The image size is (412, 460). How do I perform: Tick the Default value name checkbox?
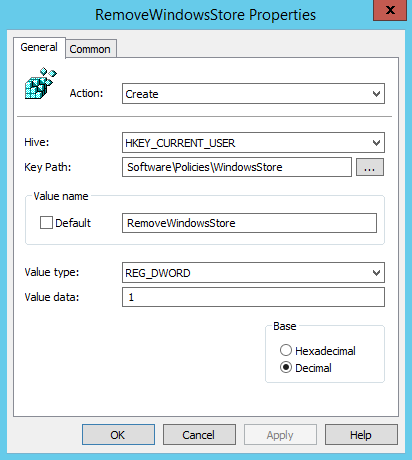click(x=46, y=223)
